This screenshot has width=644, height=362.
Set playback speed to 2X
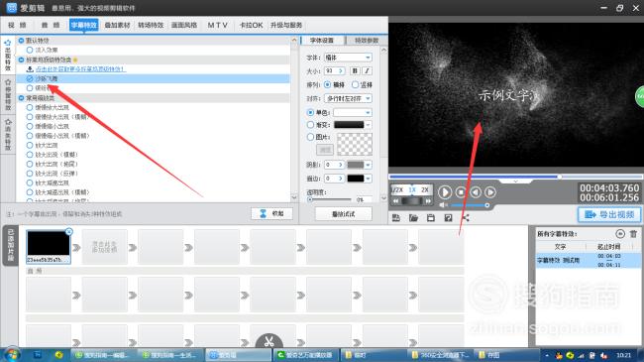(425, 189)
